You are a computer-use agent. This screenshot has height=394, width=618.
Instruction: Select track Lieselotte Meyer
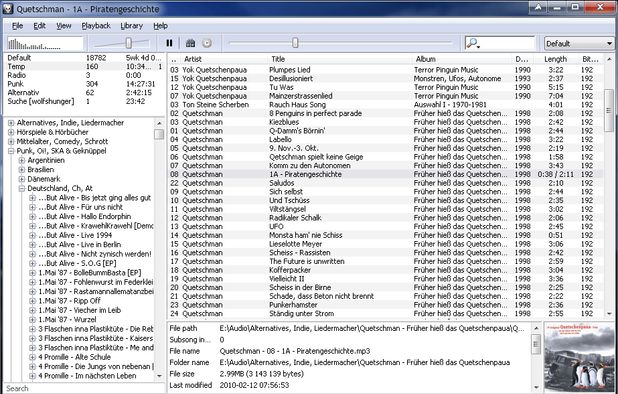tap(386, 244)
